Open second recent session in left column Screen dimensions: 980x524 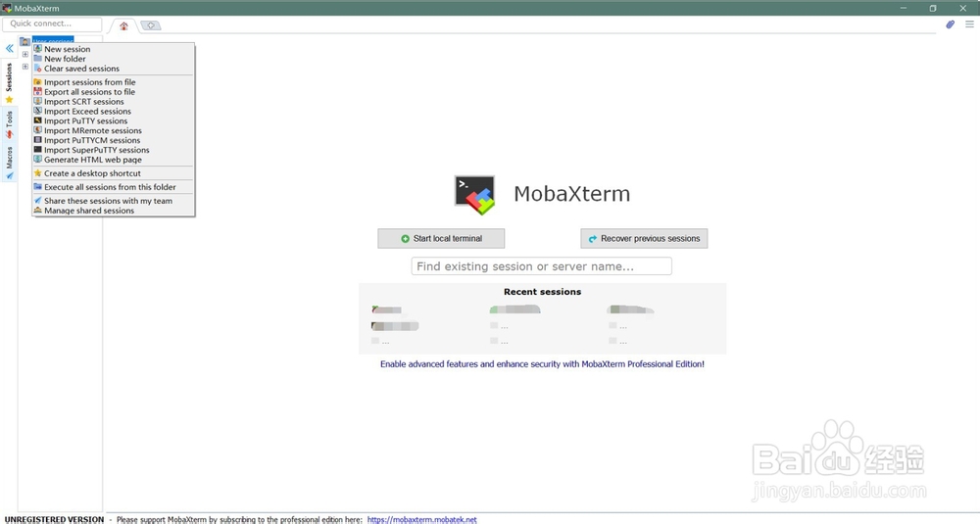point(395,326)
